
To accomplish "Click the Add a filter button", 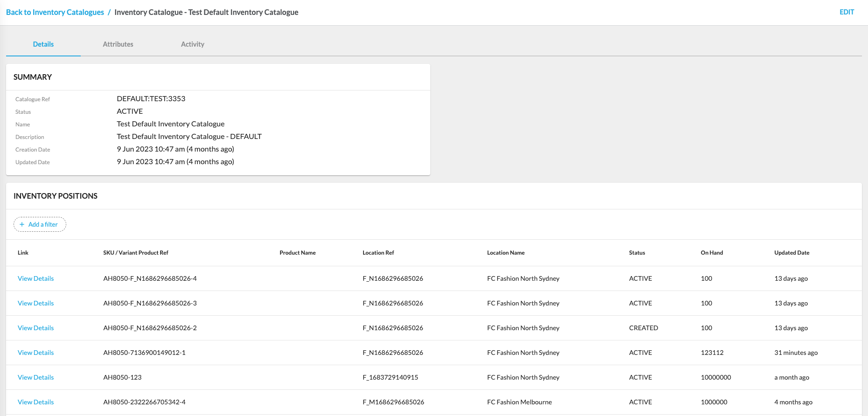I will coord(40,224).
